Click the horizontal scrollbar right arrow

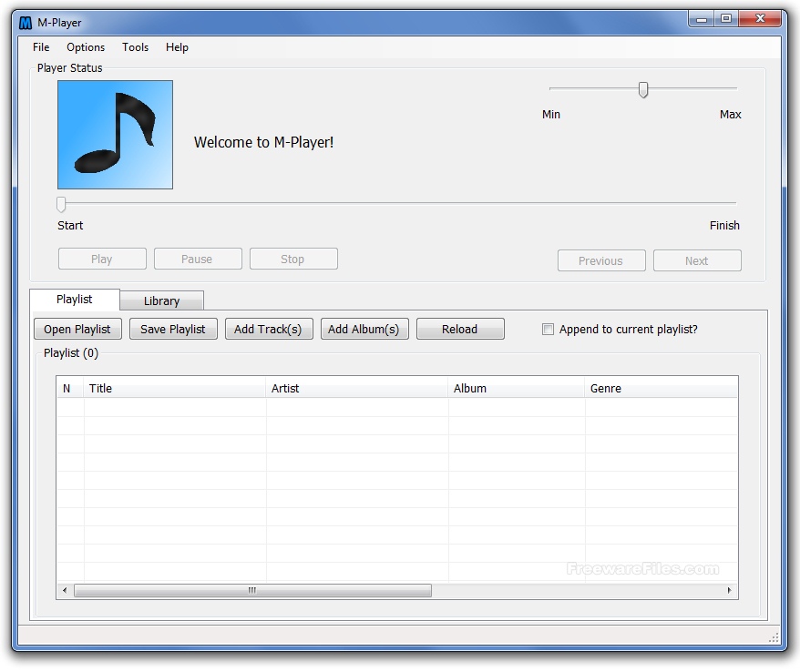pyautogui.click(x=729, y=590)
